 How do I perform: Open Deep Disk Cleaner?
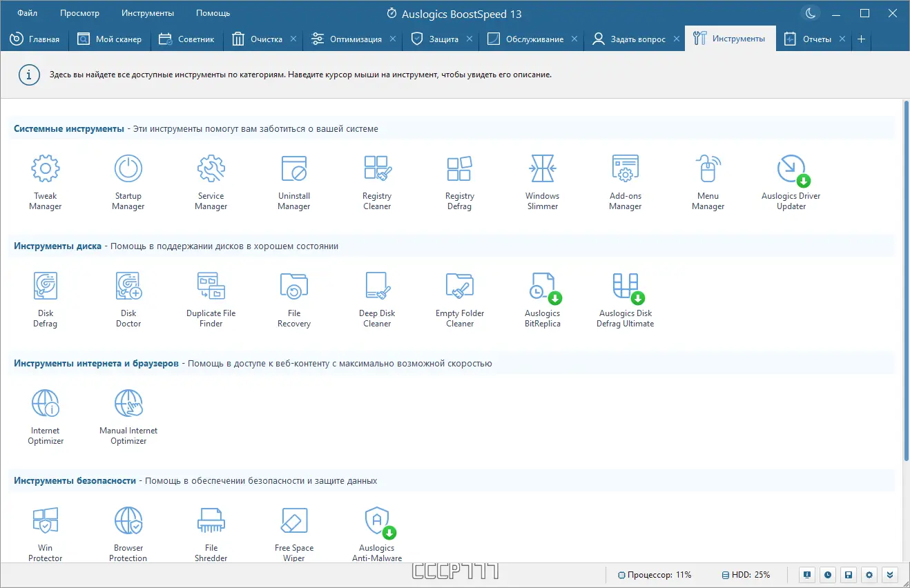click(x=377, y=300)
